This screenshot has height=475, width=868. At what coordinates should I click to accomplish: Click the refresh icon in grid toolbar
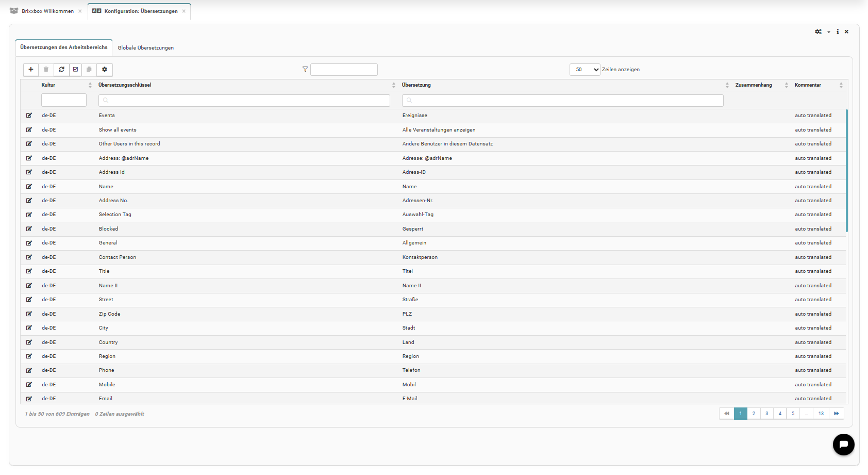[x=61, y=70]
